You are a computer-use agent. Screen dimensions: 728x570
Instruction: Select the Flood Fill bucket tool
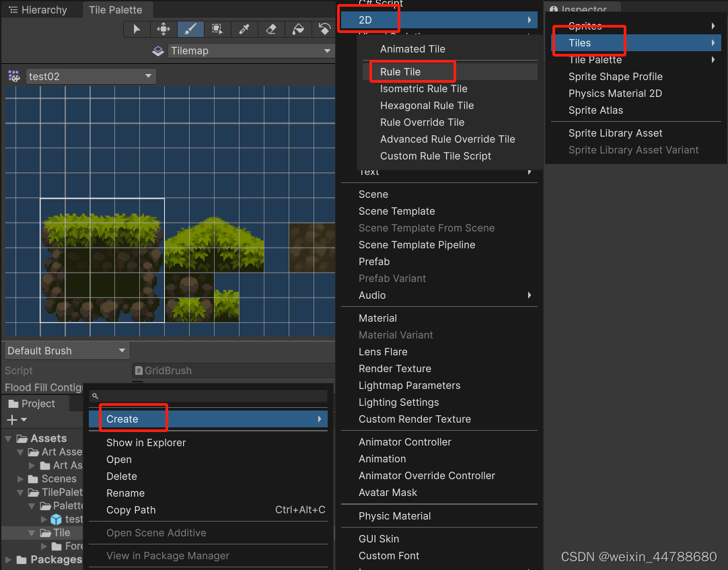[298, 29]
